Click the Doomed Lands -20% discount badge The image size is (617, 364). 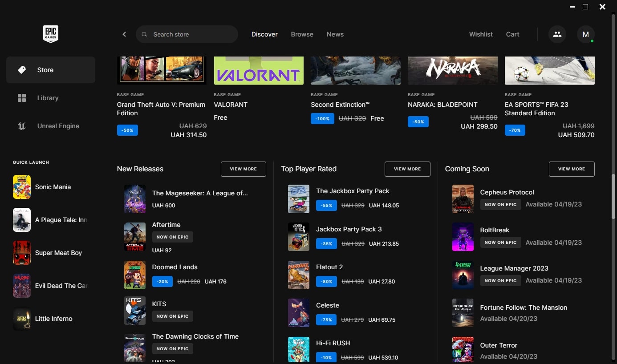tap(162, 282)
